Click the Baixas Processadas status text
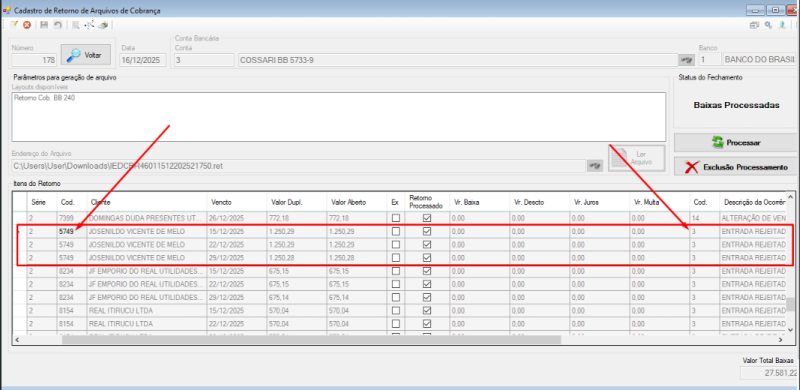The width and height of the screenshot is (800, 390). pyautogui.click(x=736, y=105)
